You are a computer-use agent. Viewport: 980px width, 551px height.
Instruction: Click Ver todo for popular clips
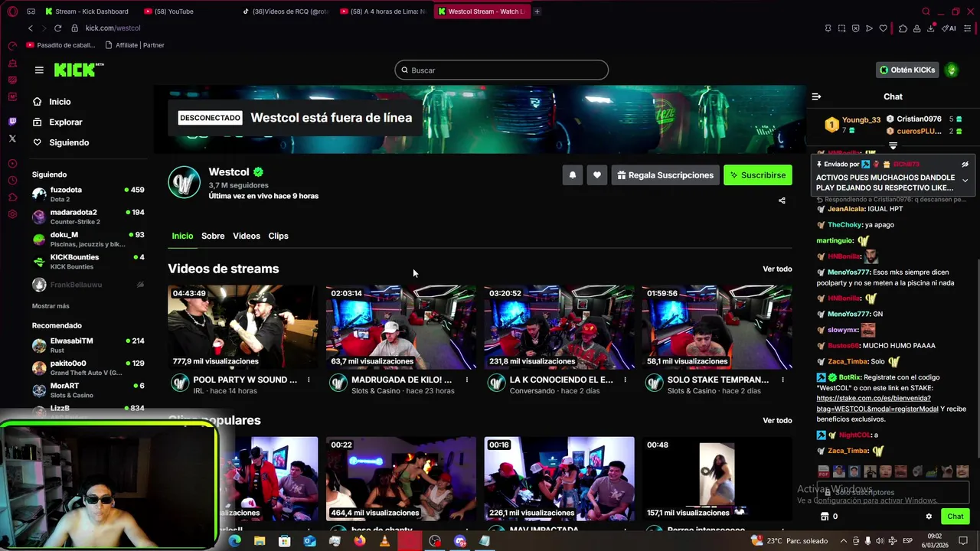coord(777,421)
